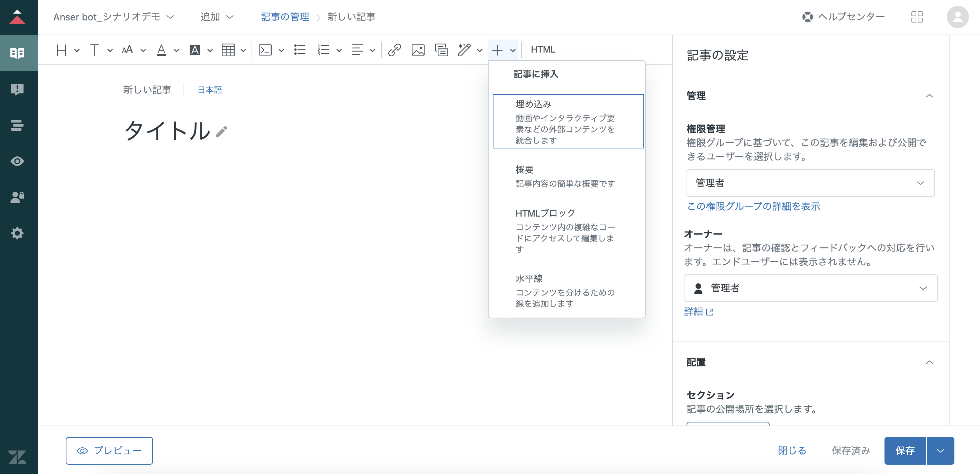Screen dimensions: 980x474
Task: Click the help center home logo icon
Action: (x=18, y=18)
